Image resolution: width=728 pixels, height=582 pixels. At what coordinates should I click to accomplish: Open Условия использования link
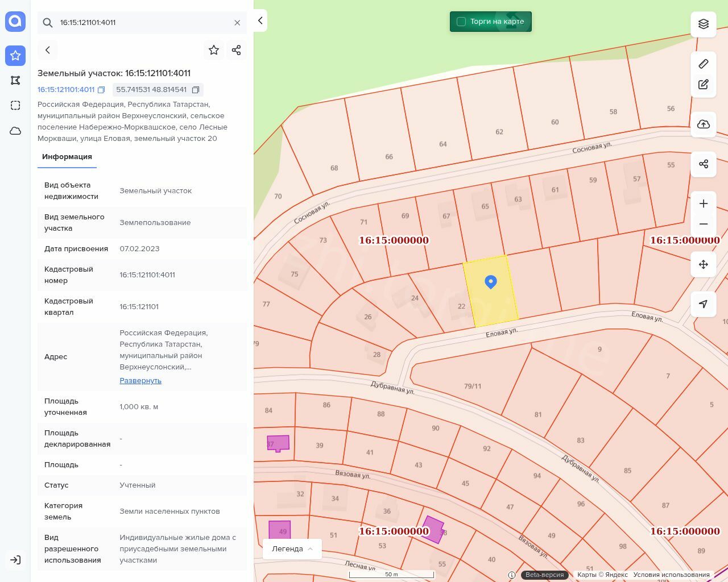(671, 575)
